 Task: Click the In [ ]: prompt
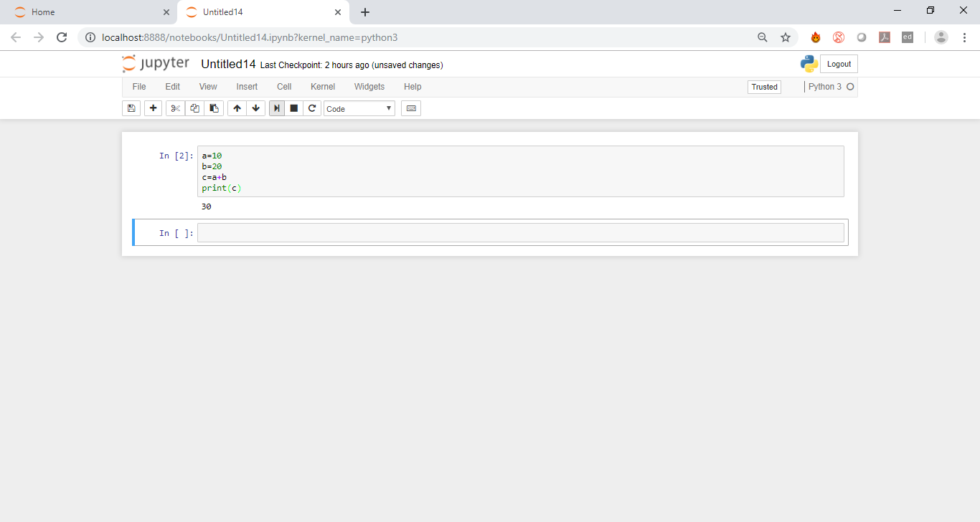click(x=176, y=233)
